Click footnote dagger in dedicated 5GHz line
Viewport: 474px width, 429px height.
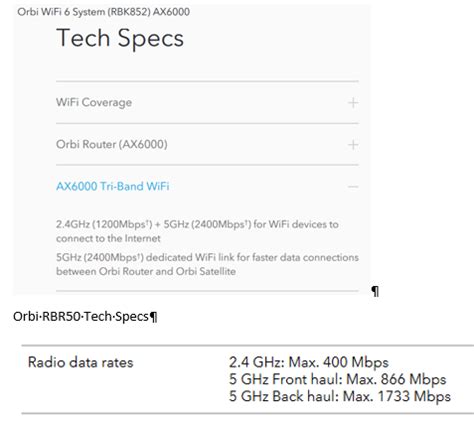(140, 255)
